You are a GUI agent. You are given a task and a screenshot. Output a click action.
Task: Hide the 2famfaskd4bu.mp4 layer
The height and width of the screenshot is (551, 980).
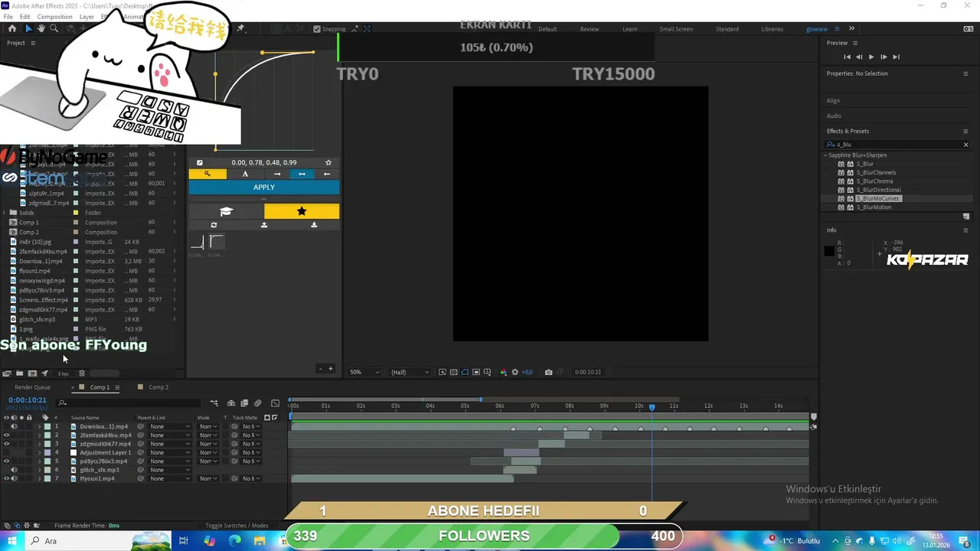[x=6, y=435]
